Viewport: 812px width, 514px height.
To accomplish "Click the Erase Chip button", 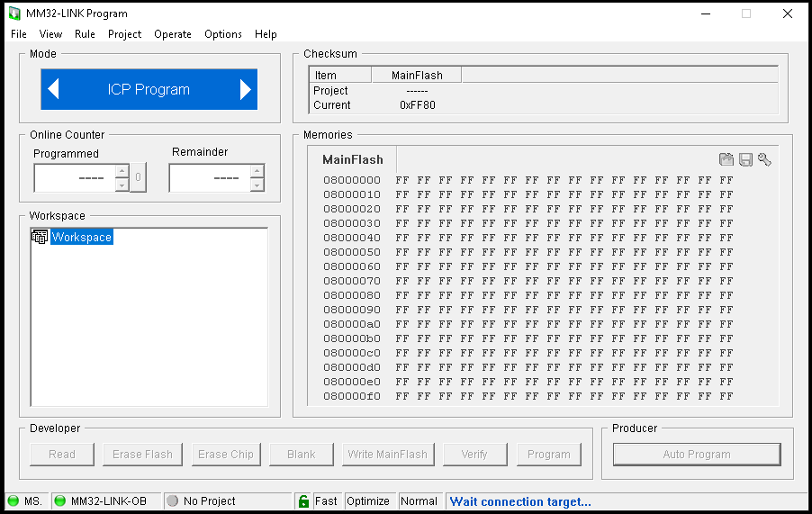I will click(x=226, y=455).
